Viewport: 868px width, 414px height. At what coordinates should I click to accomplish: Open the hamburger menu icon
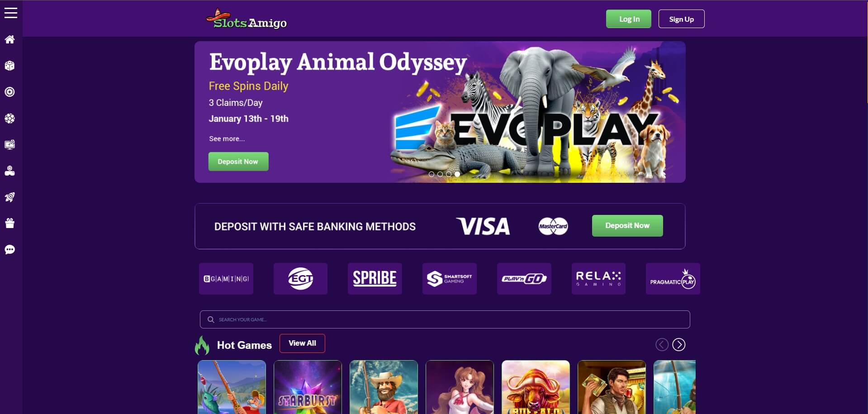point(11,13)
